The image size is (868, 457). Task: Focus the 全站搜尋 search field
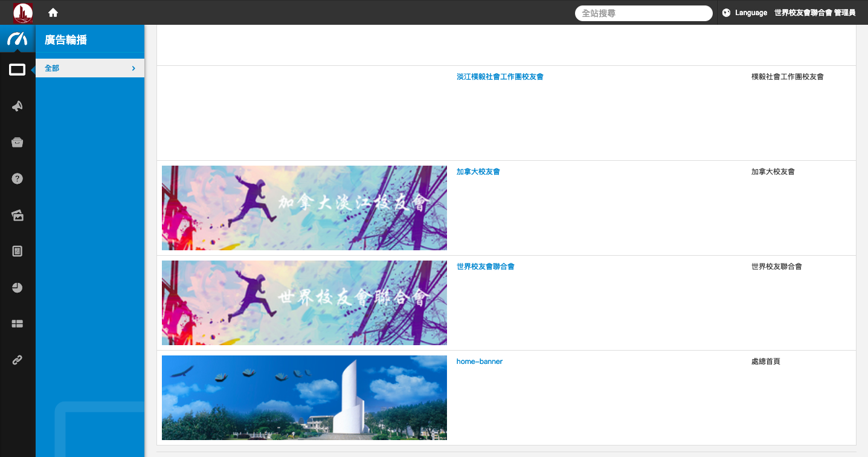pos(644,13)
